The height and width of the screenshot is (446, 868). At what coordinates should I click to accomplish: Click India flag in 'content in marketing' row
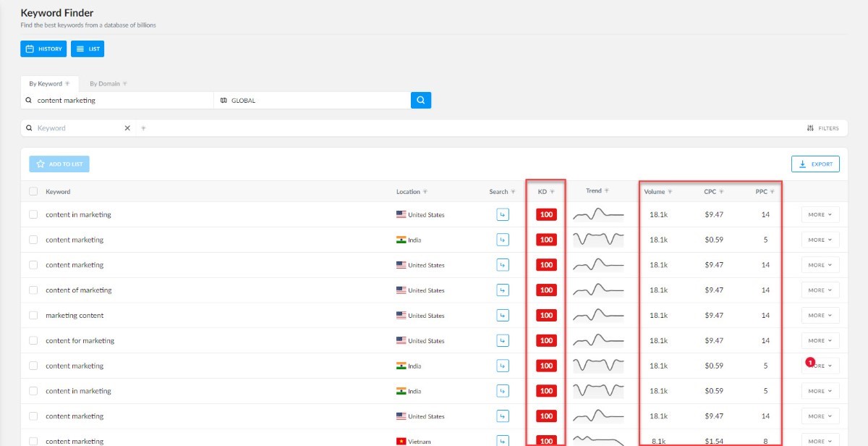click(401, 391)
